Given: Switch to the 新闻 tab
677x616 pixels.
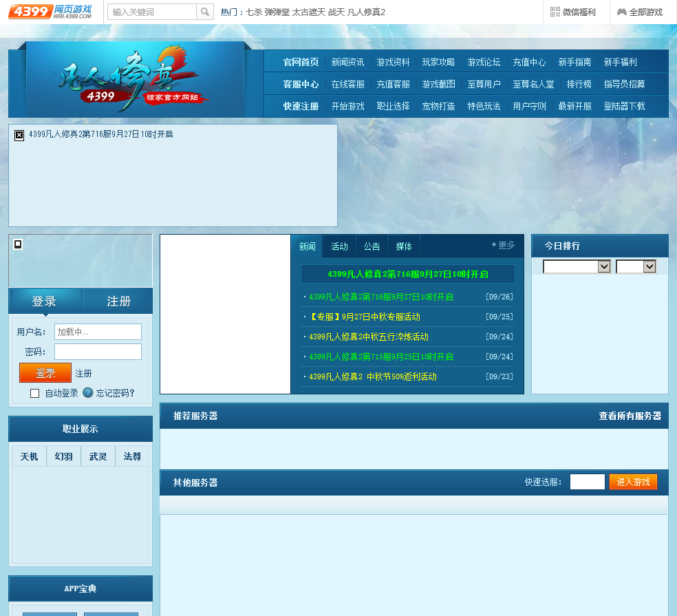Looking at the screenshot, I should 307,246.
